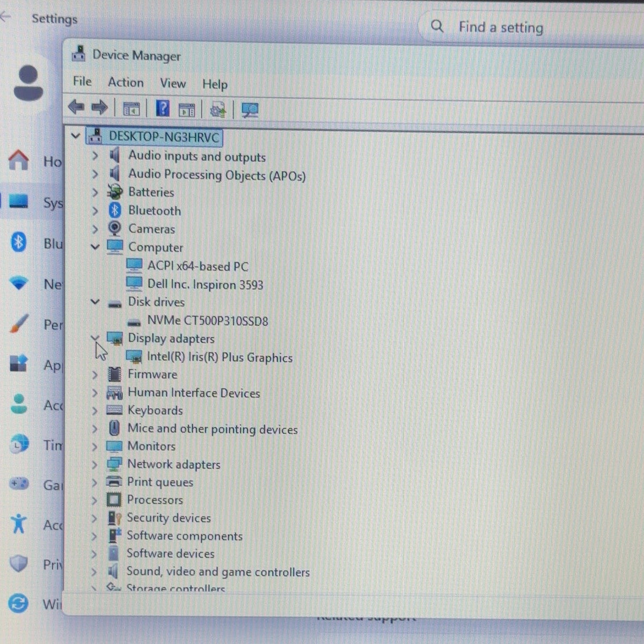Viewport: 644px width, 644px height.
Task: Click the Back arrow in Device Manager toolbar
Action: (76, 107)
